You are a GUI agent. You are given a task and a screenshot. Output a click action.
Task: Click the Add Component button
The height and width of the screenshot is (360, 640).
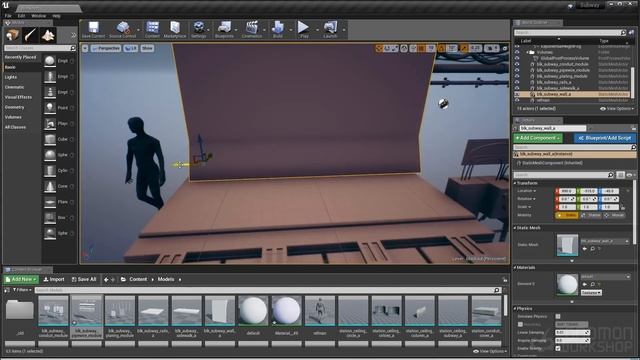tap(538, 138)
